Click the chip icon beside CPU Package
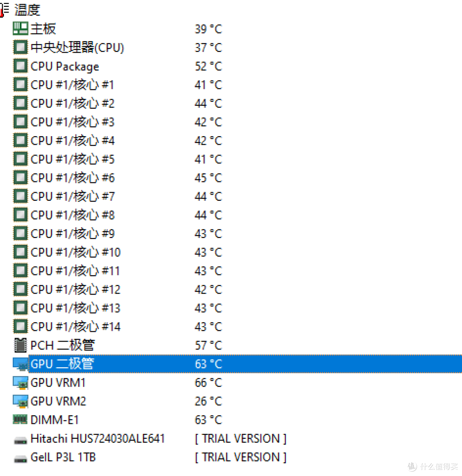Image resolution: width=462 pixels, height=476 pixels. (21, 66)
